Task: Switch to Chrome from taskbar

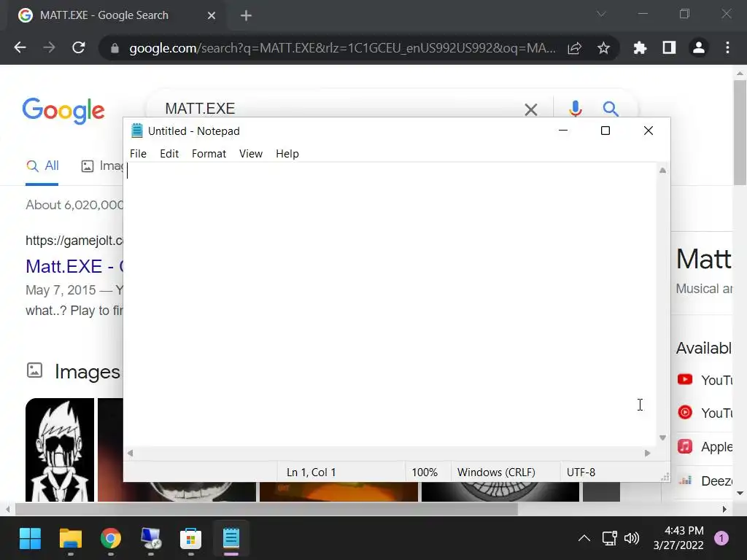Action: (111, 539)
